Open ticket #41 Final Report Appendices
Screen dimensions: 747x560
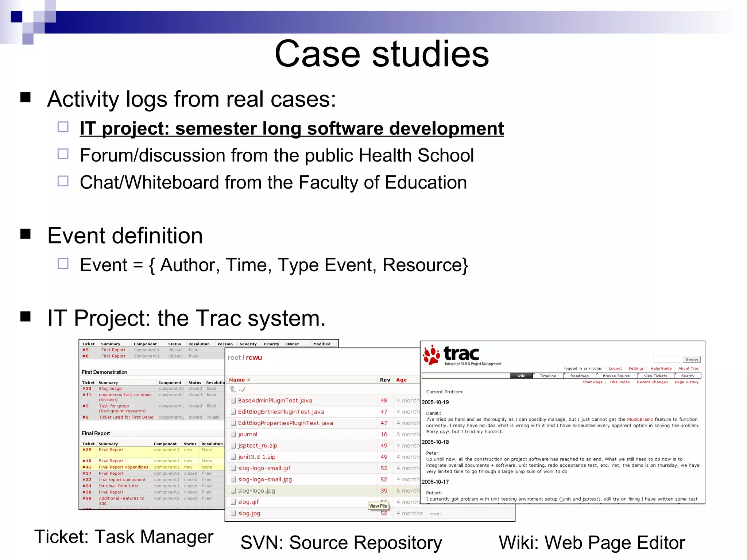click(123, 467)
